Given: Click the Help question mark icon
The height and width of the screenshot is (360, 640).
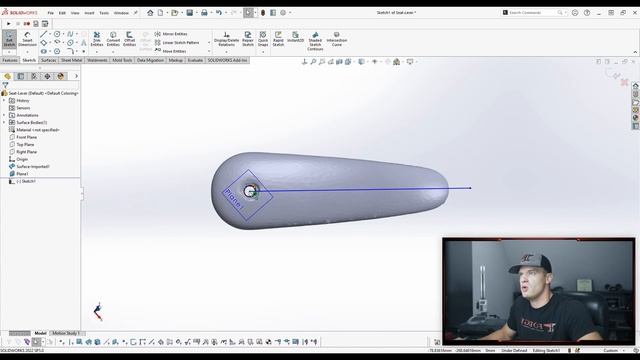Looking at the screenshot, I should click(x=587, y=13).
